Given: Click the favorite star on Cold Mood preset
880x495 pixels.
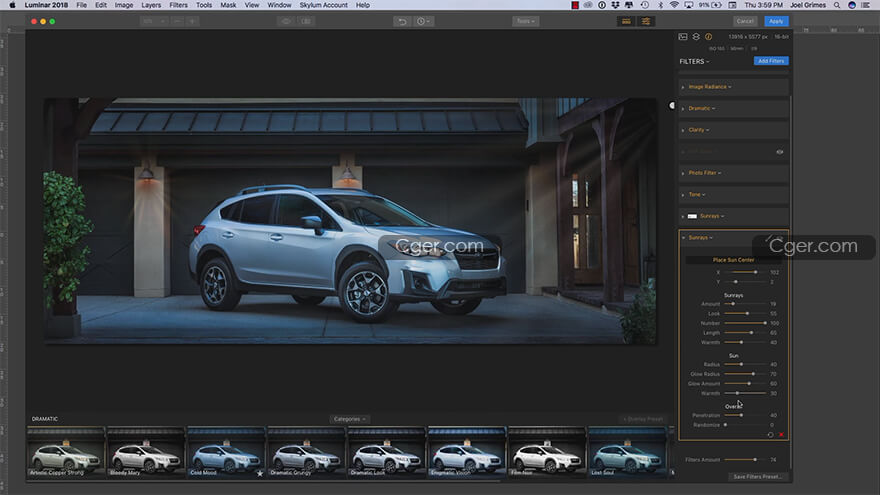Looking at the screenshot, I should pos(260,473).
